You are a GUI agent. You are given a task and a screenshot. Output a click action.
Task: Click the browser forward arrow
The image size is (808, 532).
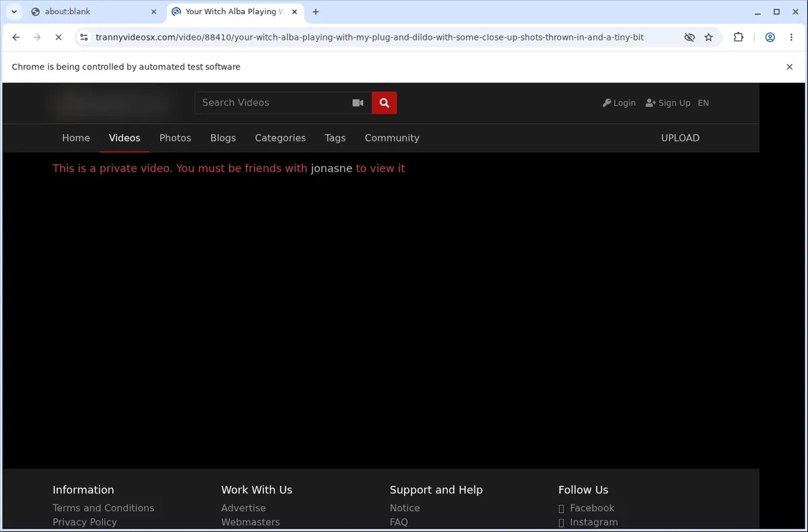pos(37,38)
